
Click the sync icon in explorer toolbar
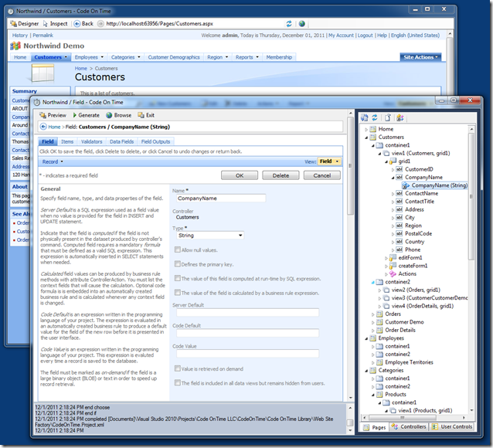tap(365, 118)
